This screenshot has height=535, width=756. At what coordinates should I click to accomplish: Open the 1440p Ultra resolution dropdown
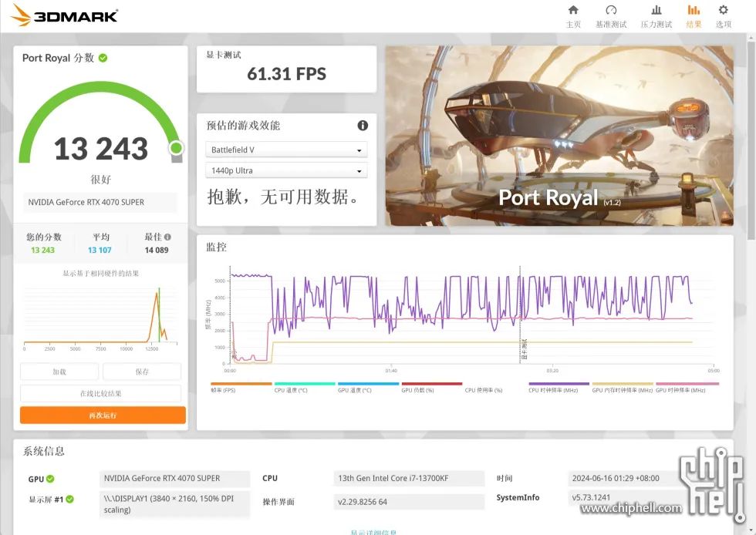pos(286,170)
